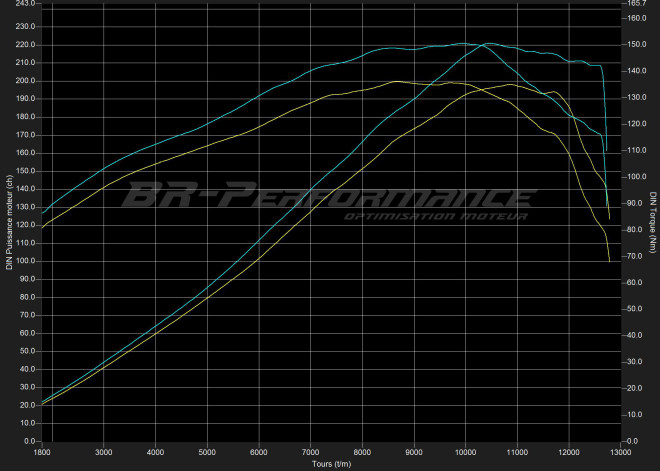
Task: Click the 10000 tick label on x-axis
Action: tap(465, 451)
